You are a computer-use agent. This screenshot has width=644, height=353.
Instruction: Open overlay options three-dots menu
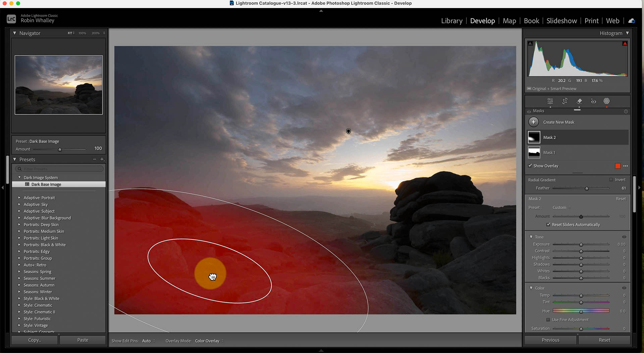tap(626, 166)
